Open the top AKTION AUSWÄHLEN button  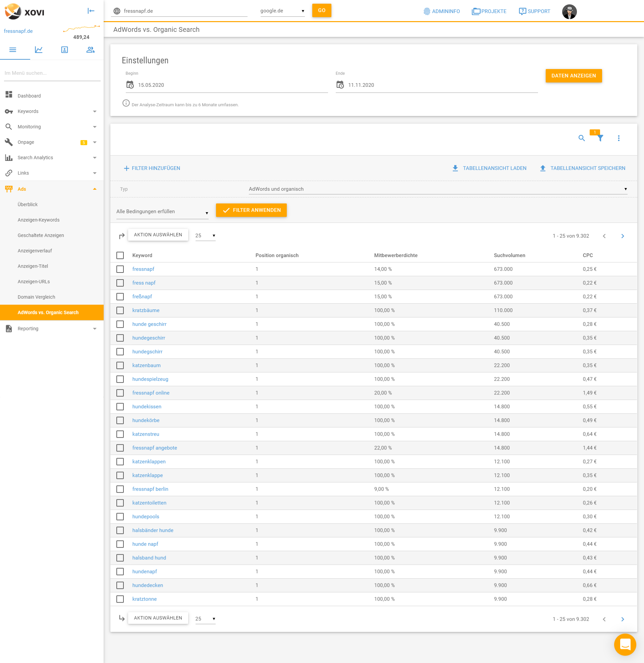[x=158, y=235]
